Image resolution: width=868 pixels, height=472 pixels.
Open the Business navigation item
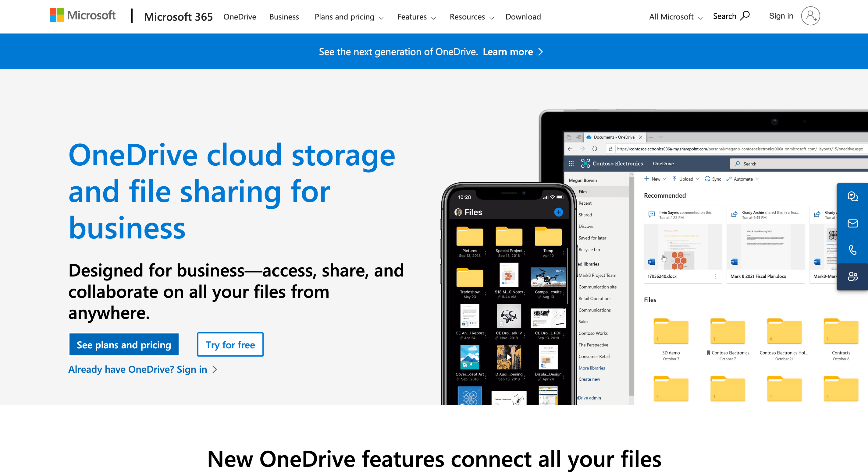pos(284,16)
